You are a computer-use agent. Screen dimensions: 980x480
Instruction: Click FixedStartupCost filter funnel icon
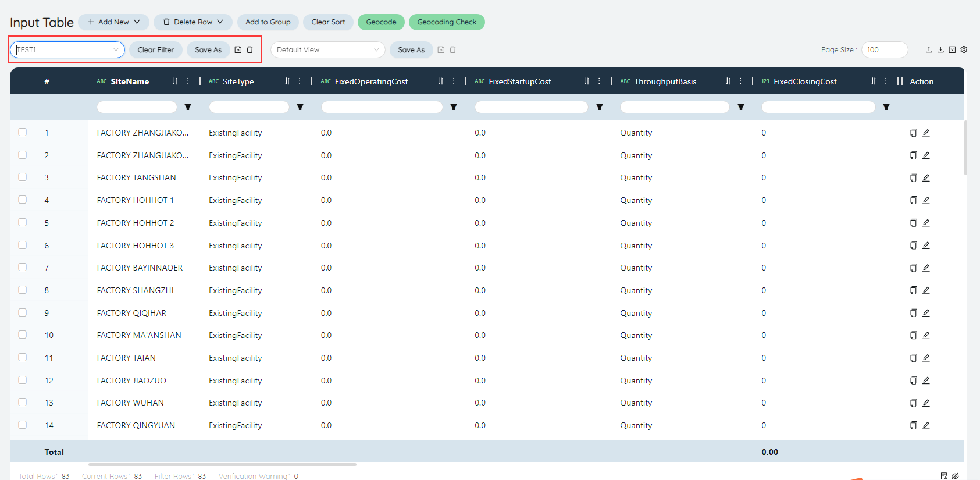600,107
